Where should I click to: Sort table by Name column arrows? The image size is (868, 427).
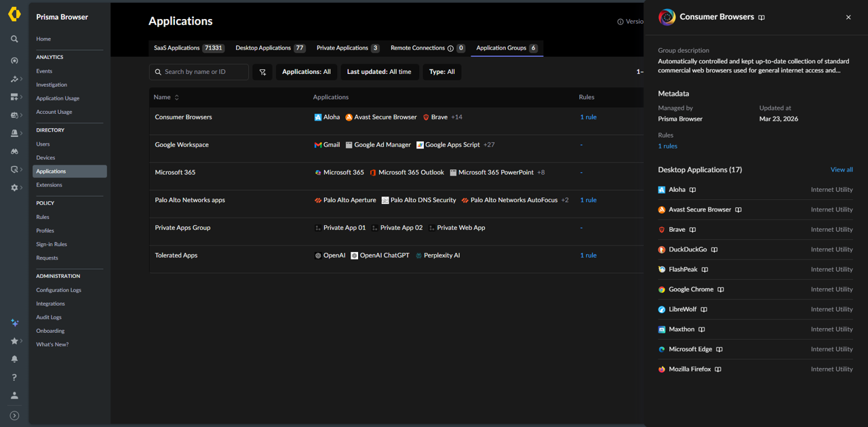point(177,98)
